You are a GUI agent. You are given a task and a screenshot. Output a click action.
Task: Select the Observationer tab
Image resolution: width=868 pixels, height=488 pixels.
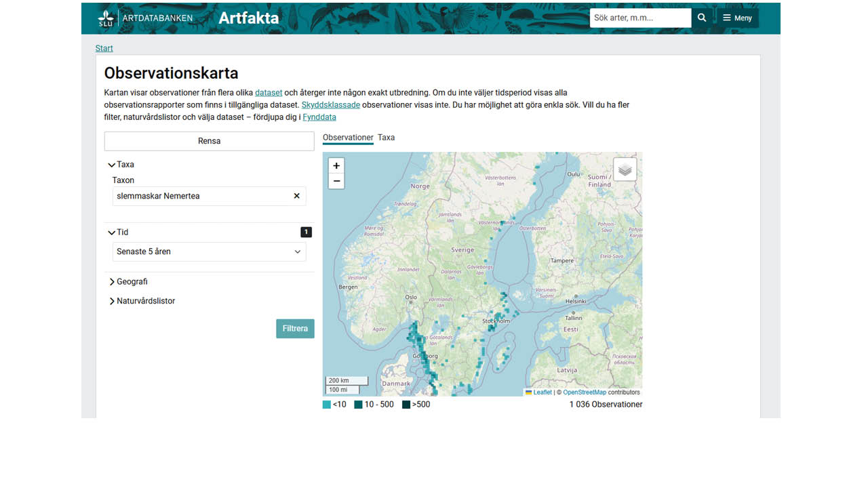coord(348,138)
